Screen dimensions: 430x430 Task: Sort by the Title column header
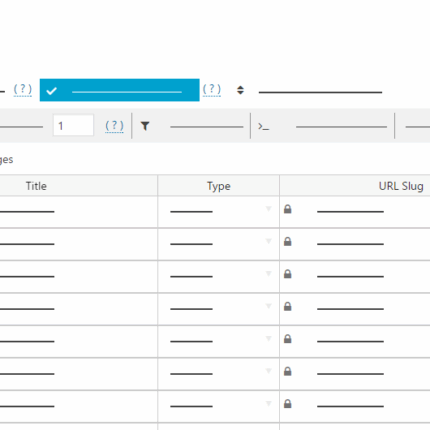pyautogui.click(x=36, y=186)
